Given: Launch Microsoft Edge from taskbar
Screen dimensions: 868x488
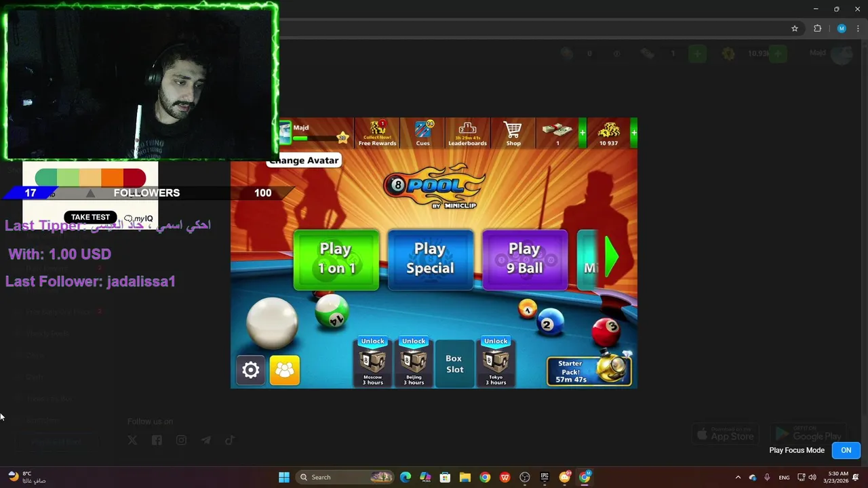Looking at the screenshot, I should click(406, 477).
